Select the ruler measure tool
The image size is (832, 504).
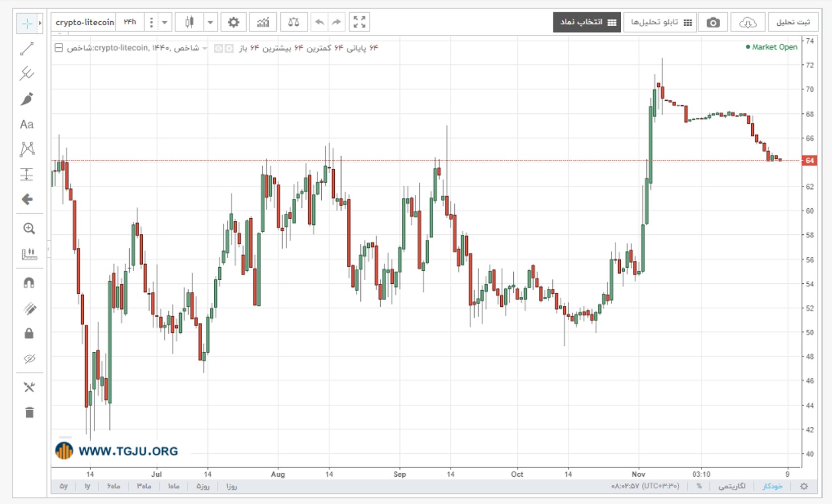click(x=29, y=254)
